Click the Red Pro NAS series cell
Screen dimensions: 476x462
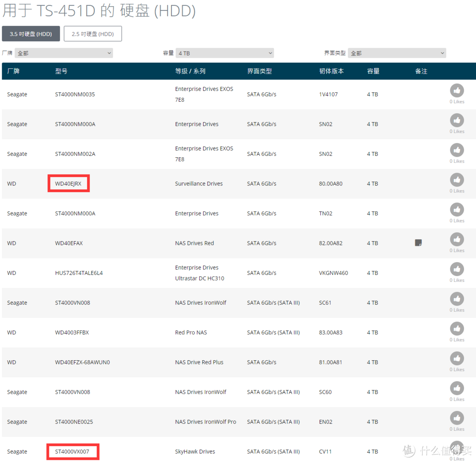coord(191,333)
